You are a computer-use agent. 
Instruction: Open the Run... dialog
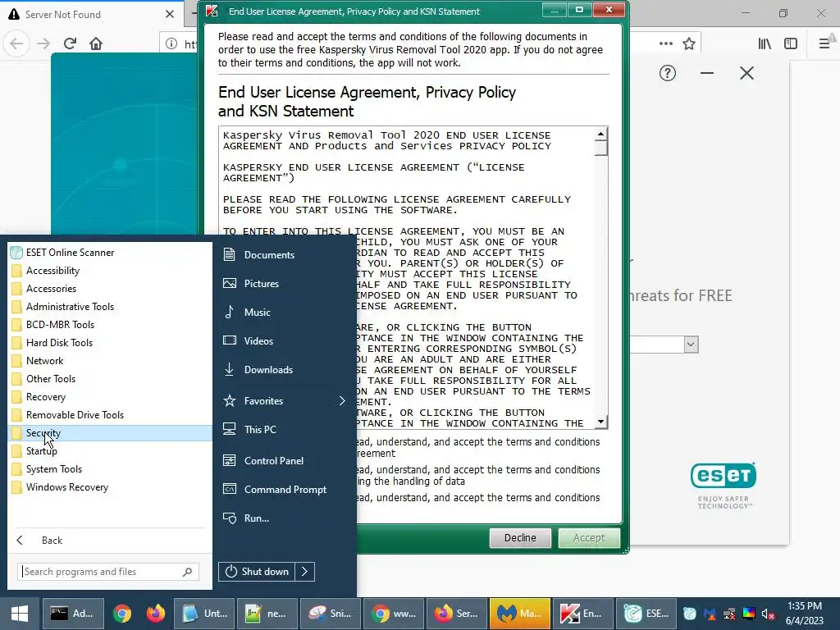click(x=256, y=518)
